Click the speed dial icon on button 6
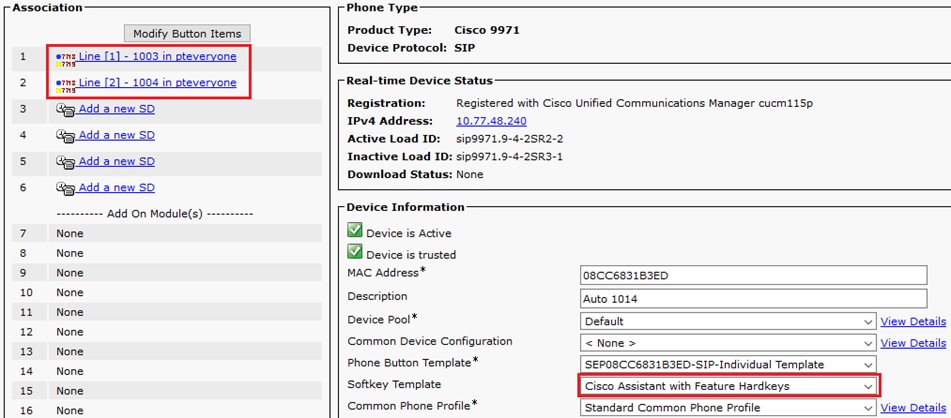This screenshot has height=418, width=951. [x=66, y=188]
